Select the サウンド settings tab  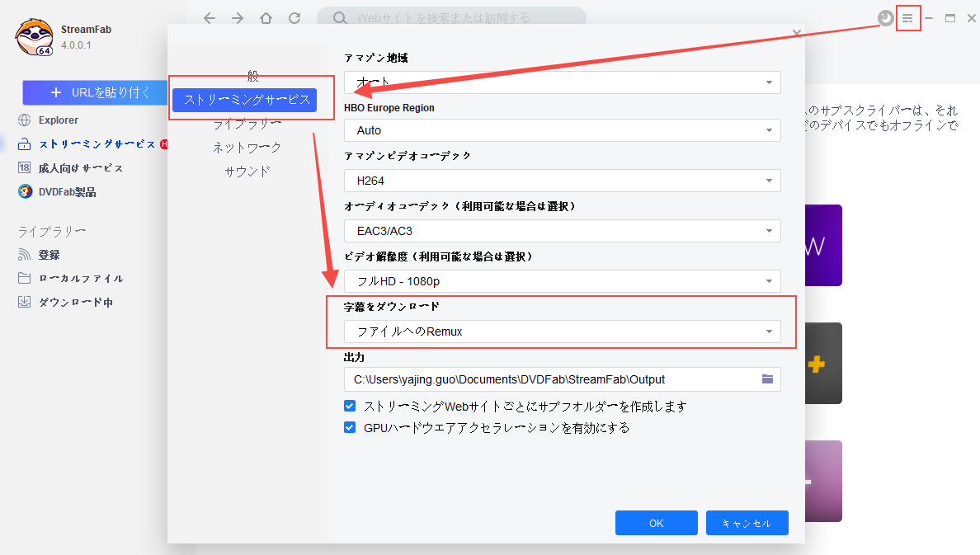pyautogui.click(x=247, y=172)
